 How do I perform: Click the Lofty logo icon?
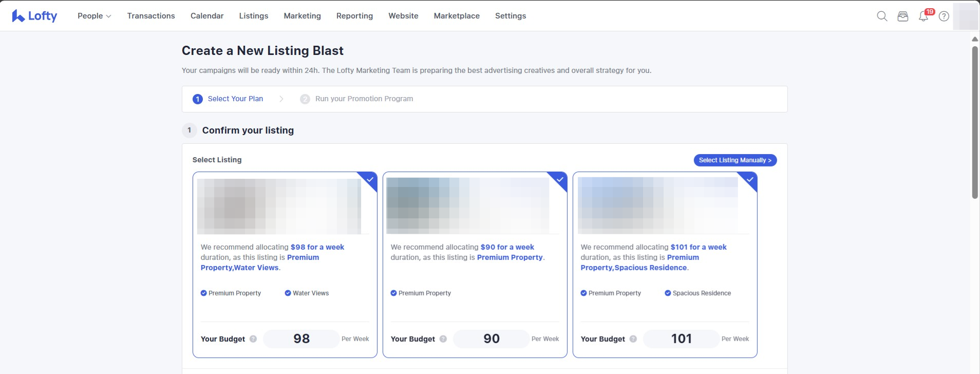[x=18, y=16]
